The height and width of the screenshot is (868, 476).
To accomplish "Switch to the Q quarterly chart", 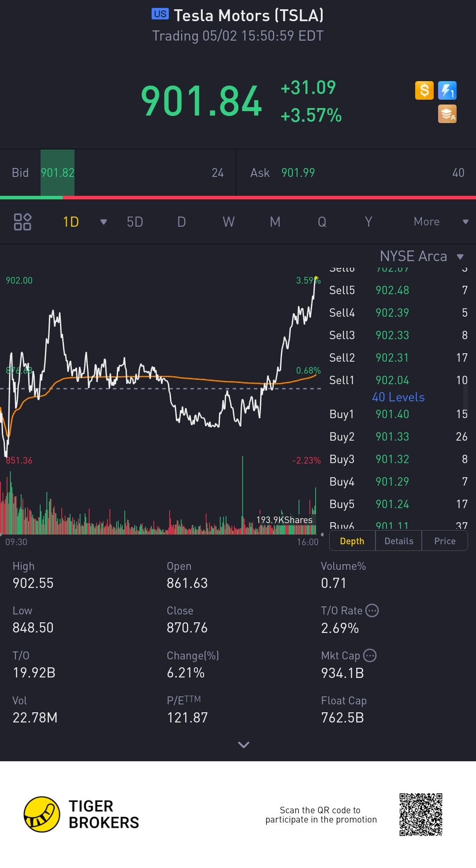I will [322, 222].
